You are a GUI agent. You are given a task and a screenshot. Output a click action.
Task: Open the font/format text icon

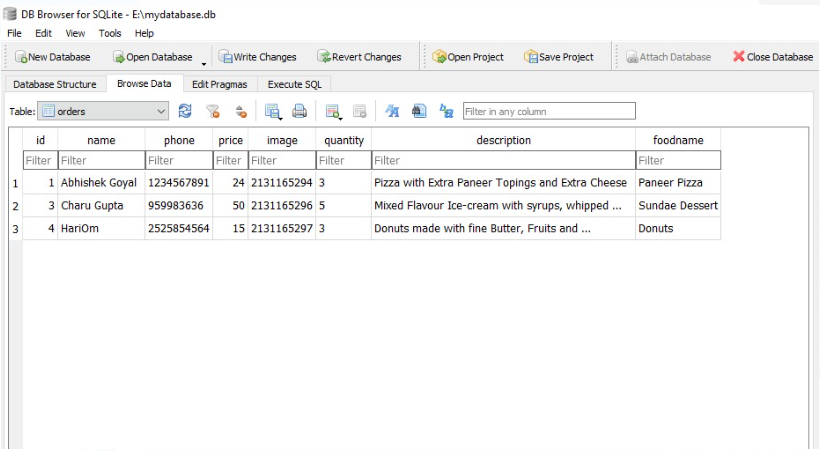click(392, 111)
